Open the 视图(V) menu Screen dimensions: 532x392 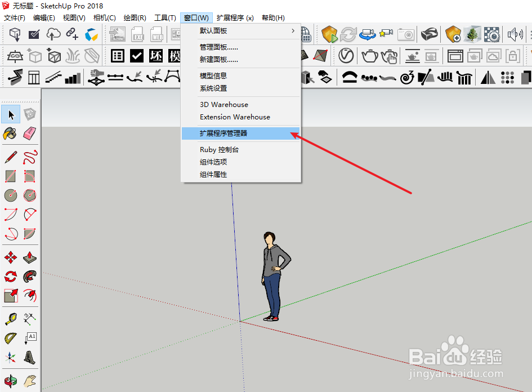click(74, 18)
